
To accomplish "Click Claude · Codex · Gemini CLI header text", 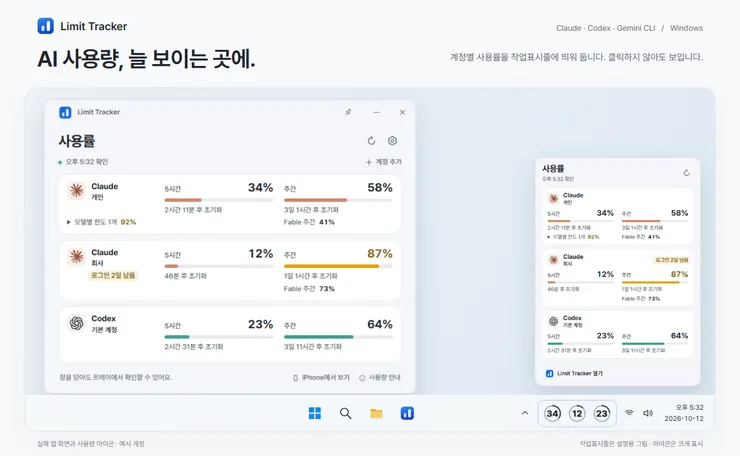I will click(605, 28).
